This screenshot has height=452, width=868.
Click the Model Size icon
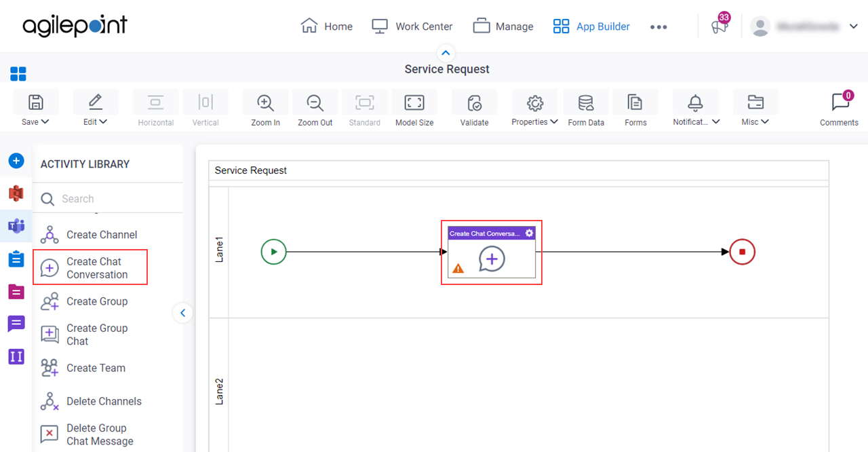click(x=414, y=102)
